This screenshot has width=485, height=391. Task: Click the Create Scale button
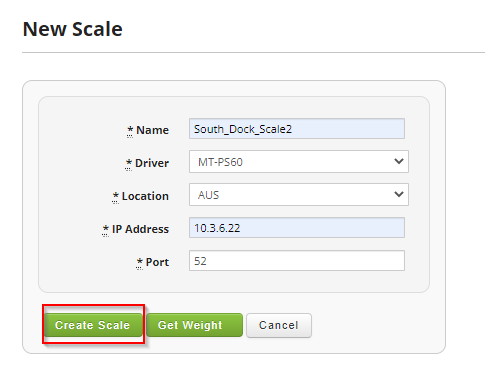tap(93, 325)
